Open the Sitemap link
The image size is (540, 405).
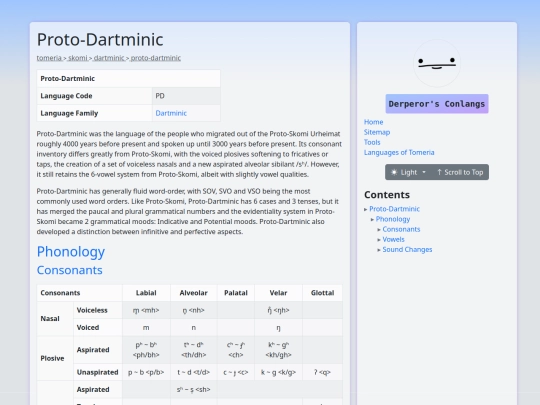click(x=377, y=132)
